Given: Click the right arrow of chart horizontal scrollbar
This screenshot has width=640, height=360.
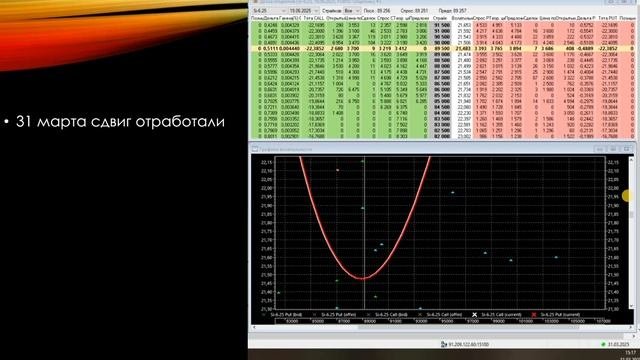Looking at the screenshot, I should click(x=631, y=327).
